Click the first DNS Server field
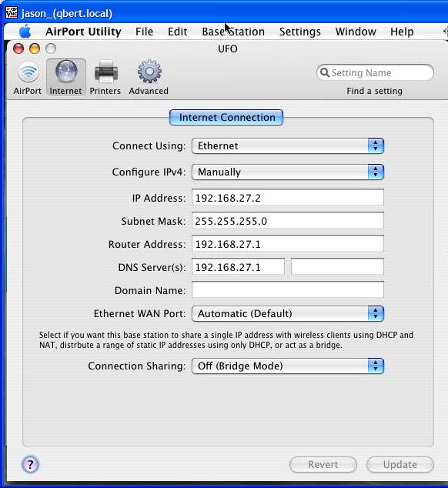This screenshot has width=448, height=488. [x=238, y=267]
